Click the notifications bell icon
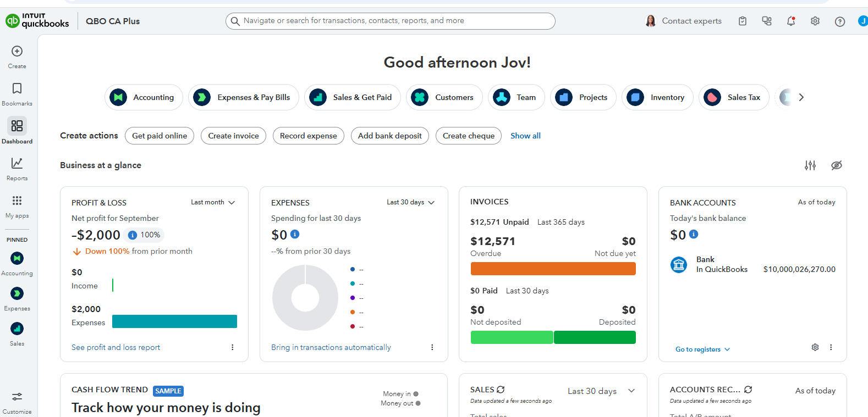The width and height of the screenshot is (868, 417). 791,21
